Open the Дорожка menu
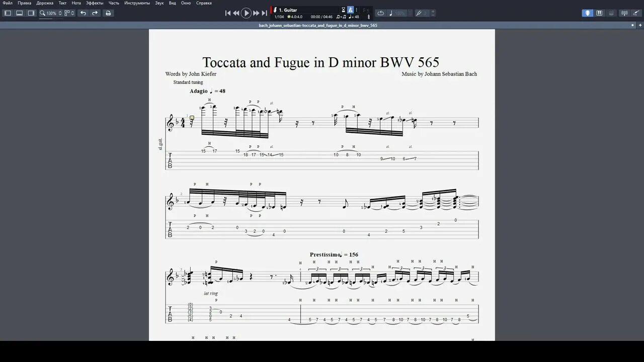 45,3
